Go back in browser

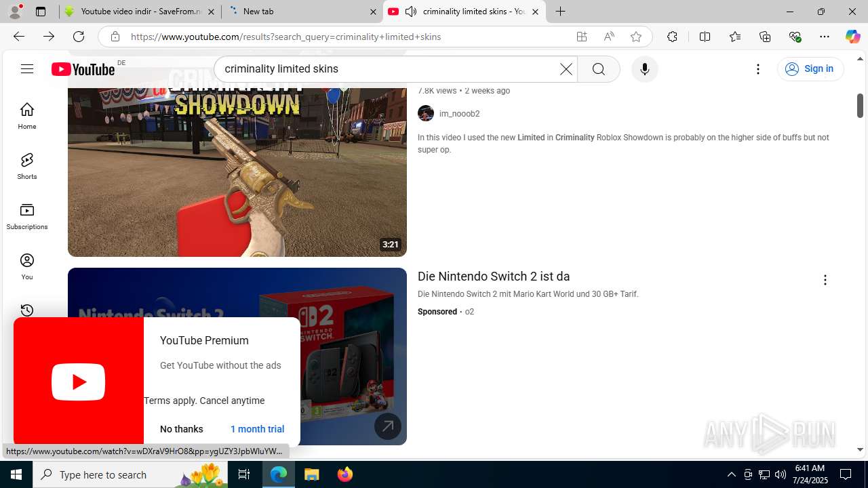(19, 37)
